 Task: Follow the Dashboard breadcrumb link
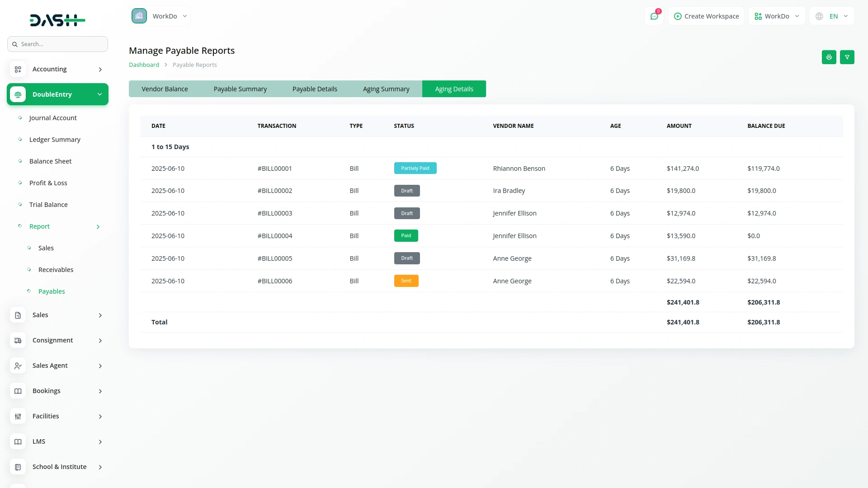click(144, 65)
